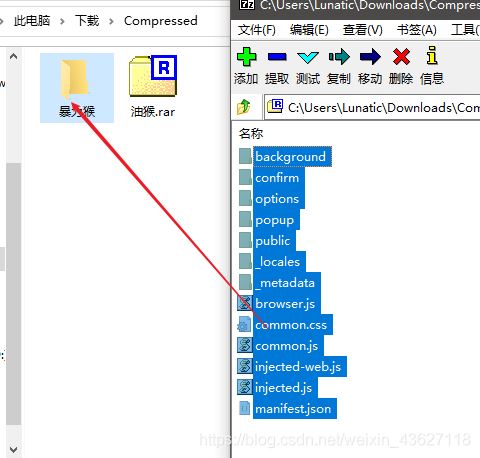Click the 7-Zip archive path address field

[x=372, y=107]
